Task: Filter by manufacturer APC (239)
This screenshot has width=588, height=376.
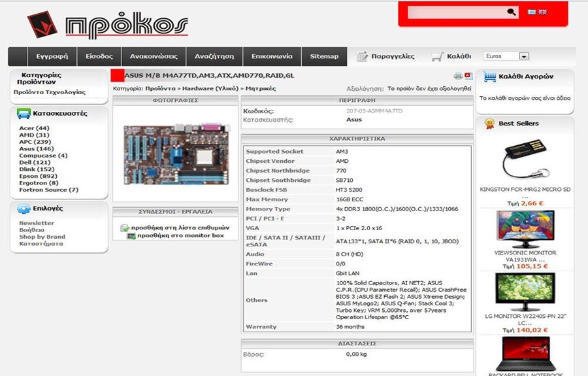Action: click(x=35, y=141)
